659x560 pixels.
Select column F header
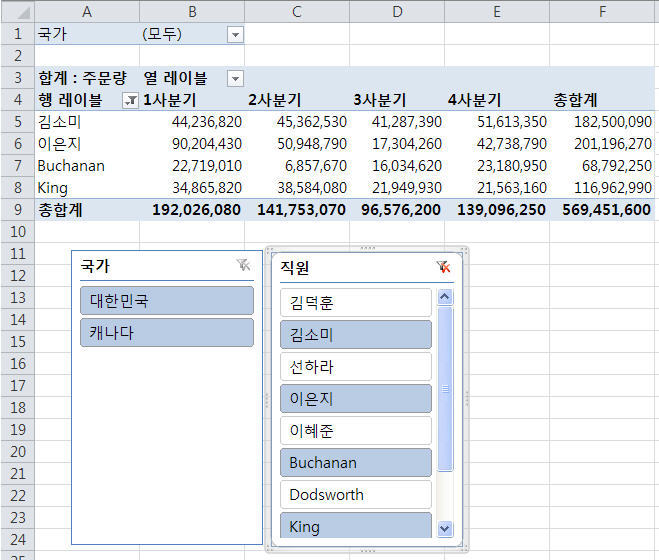pyautogui.click(x=603, y=11)
